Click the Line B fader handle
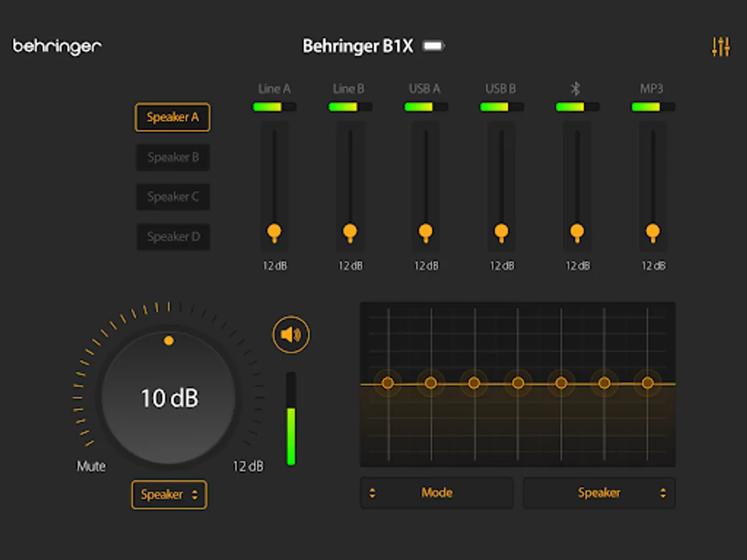 (x=350, y=231)
